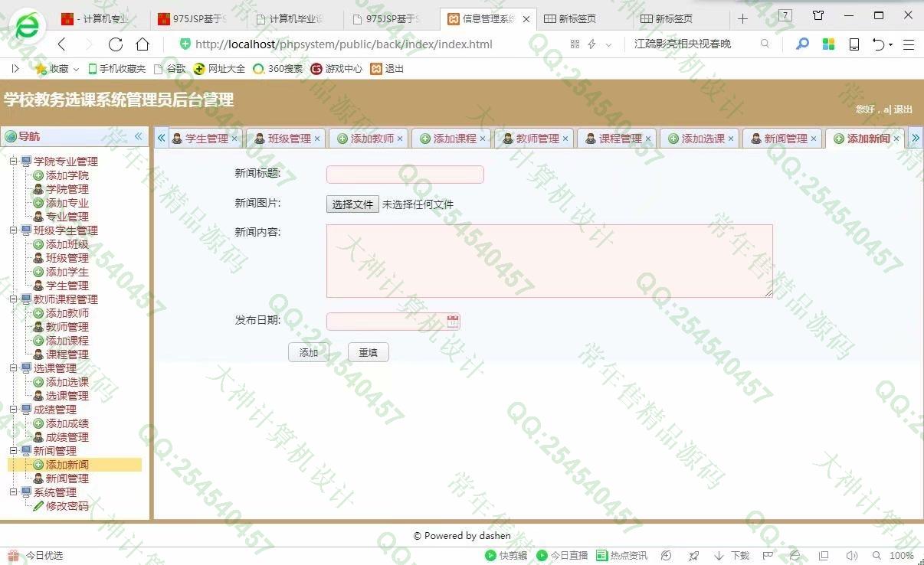Open 成绩管理 leaf in navigation tree
The width and height of the screenshot is (924, 565).
pyautogui.click(x=67, y=437)
